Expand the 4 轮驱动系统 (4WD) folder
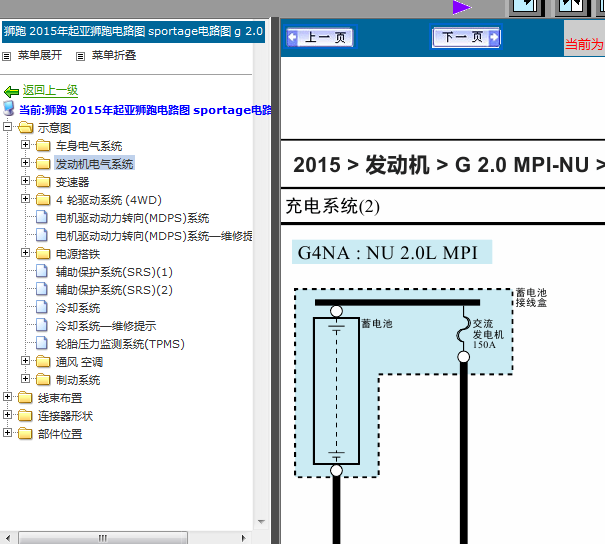Viewport: 605px width, 544px height. click(x=25, y=199)
